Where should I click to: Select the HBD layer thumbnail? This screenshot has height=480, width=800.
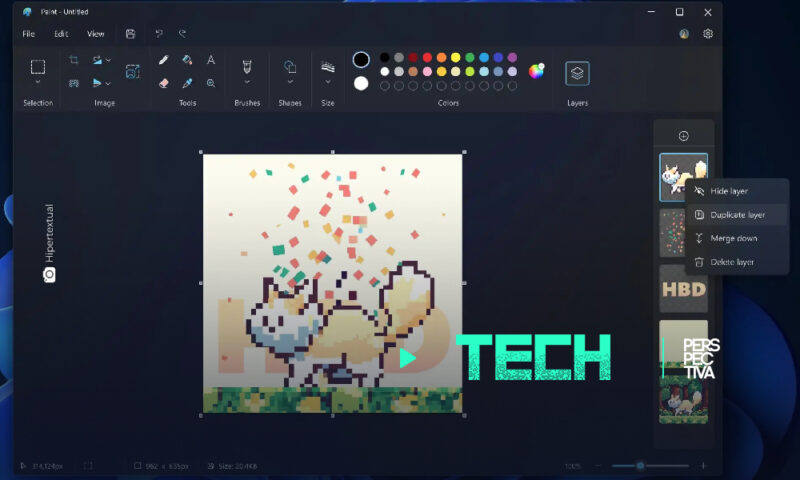click(x=684, y=289)
